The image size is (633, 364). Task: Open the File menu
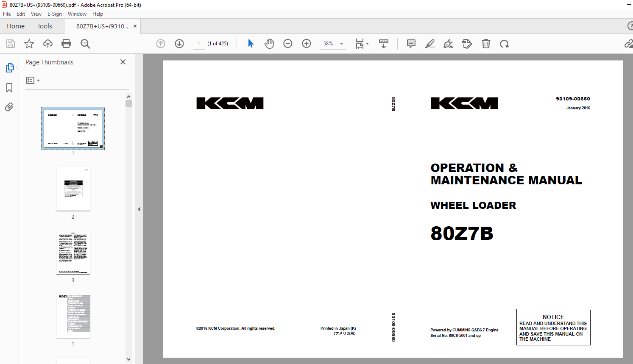click(7, 14)
